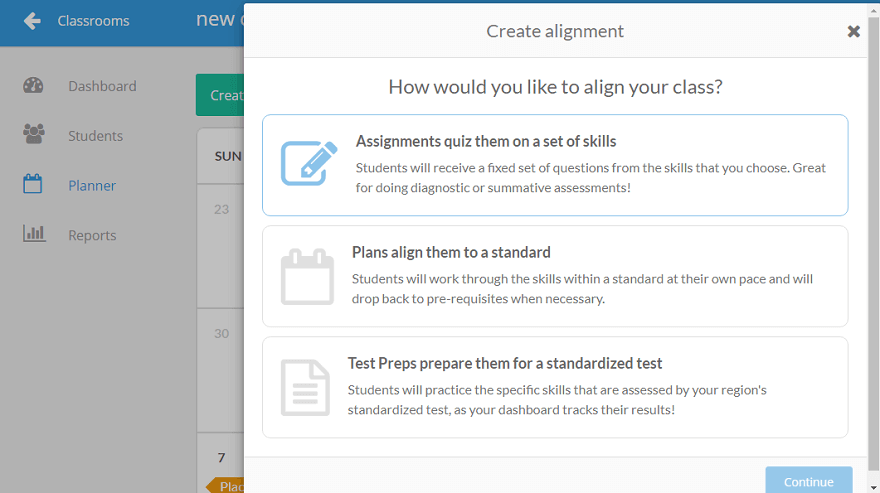Select the Assignments quiz option
880x493 pixels.
(x=555, y=165)
